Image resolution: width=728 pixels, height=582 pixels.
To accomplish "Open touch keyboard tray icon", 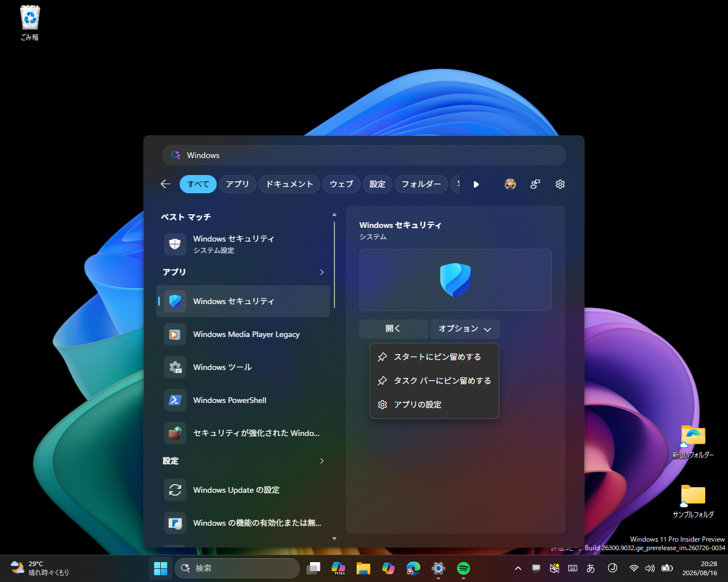I will [573, 568].
